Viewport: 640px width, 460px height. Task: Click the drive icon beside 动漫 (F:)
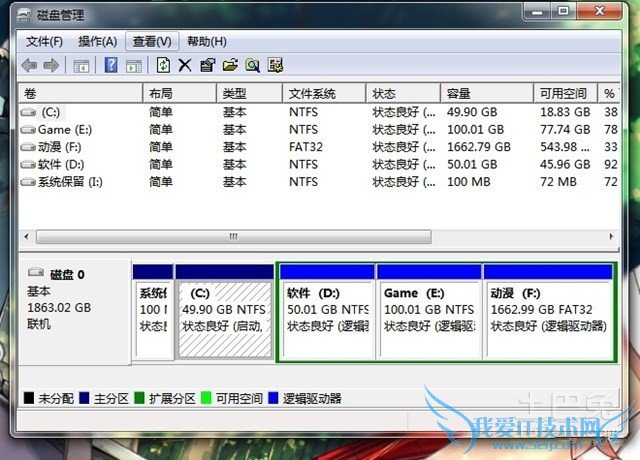(x=28, y=147)
